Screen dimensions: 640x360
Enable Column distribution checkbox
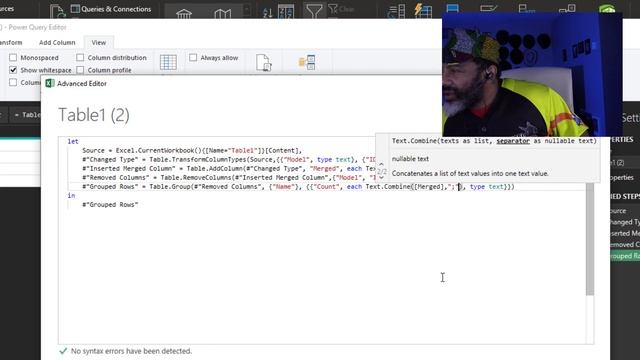80,58
